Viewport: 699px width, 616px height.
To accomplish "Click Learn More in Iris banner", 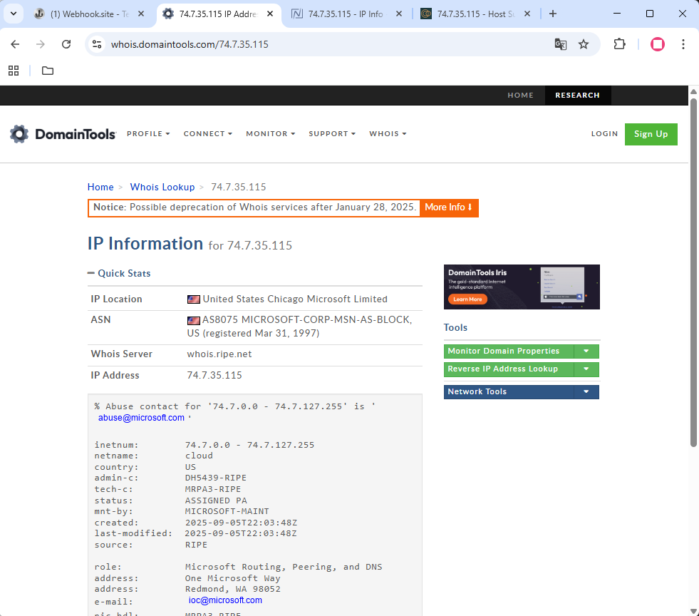I will [x=467, y=299].
